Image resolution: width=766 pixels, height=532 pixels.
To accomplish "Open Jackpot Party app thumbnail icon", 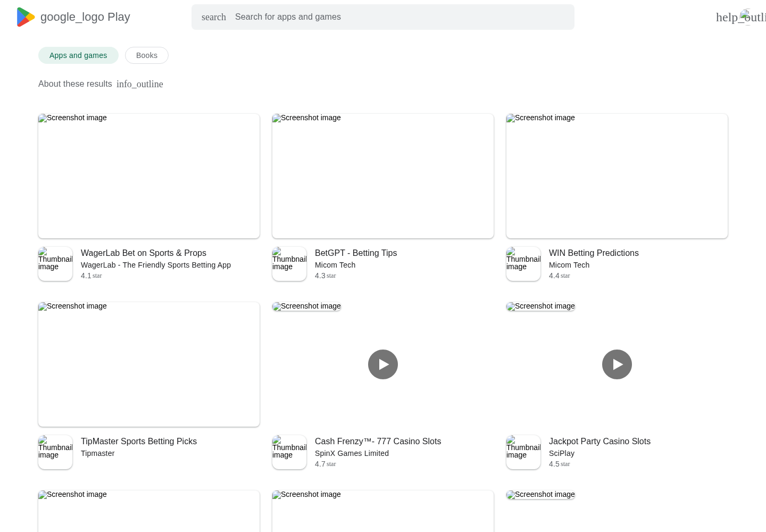I will (x=523, y=452).
